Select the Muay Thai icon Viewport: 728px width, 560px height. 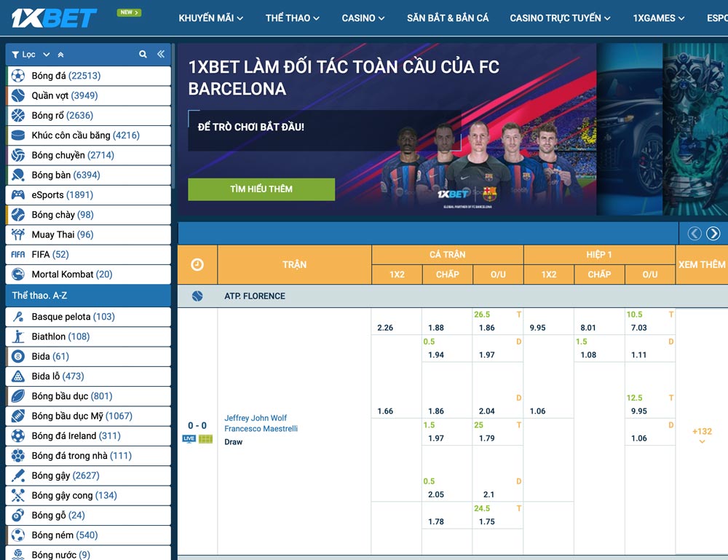coord(18,234)
